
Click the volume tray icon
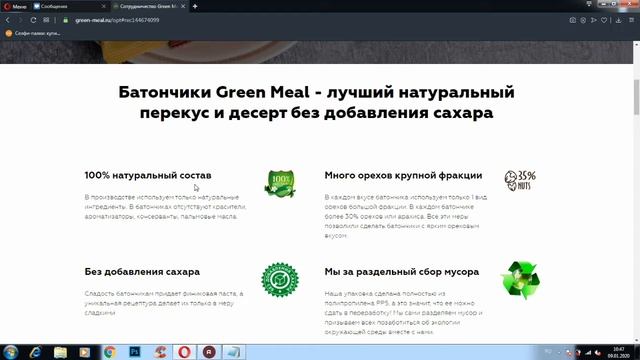coord(598,353)
